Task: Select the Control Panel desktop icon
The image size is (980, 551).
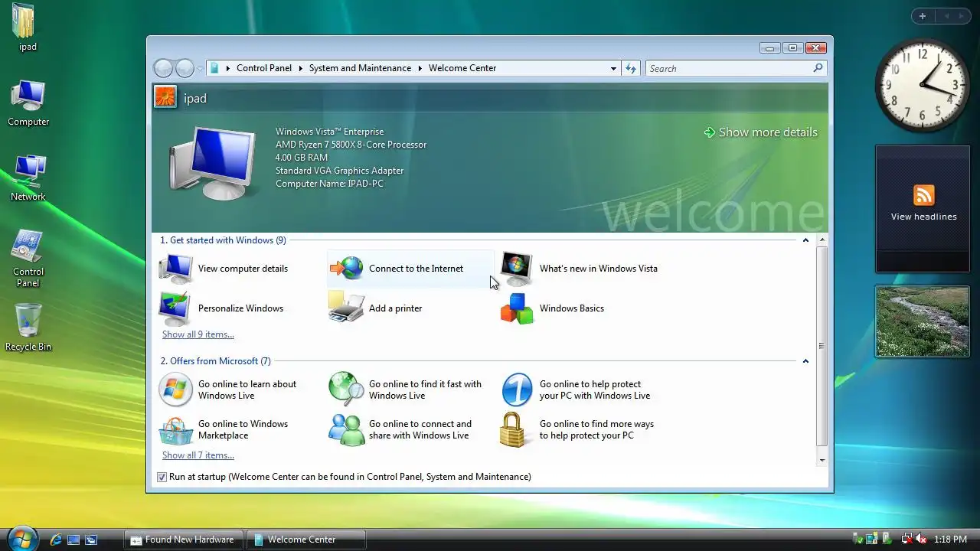Action: [x=28, y=259]
